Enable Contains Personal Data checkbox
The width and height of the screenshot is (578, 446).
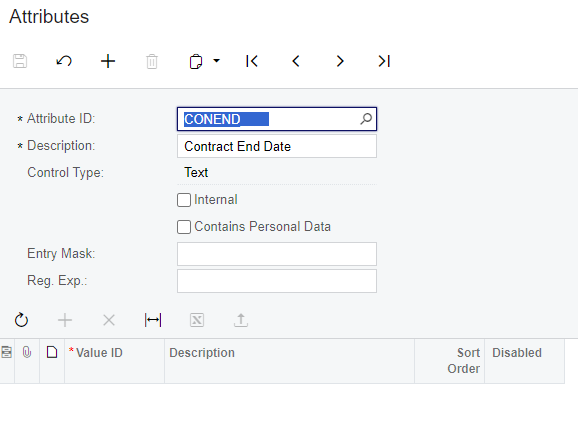184,227
